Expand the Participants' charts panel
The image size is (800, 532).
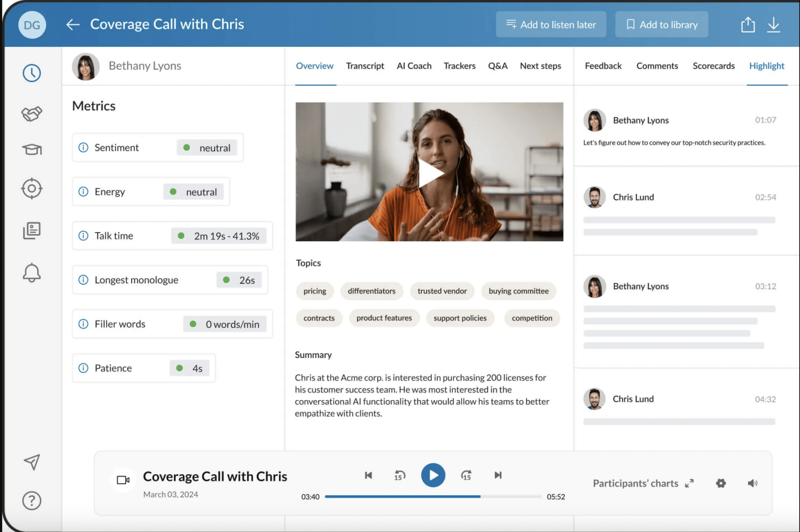(x=689, y=484)
